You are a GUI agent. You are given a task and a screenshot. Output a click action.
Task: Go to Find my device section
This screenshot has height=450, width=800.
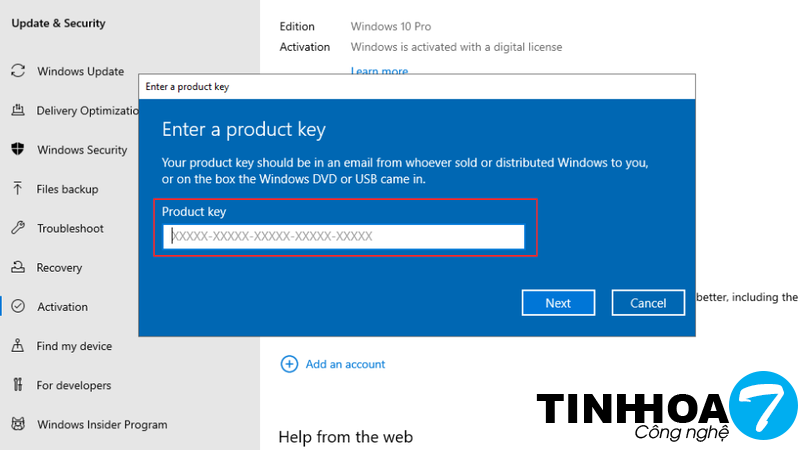click(74, 346)
